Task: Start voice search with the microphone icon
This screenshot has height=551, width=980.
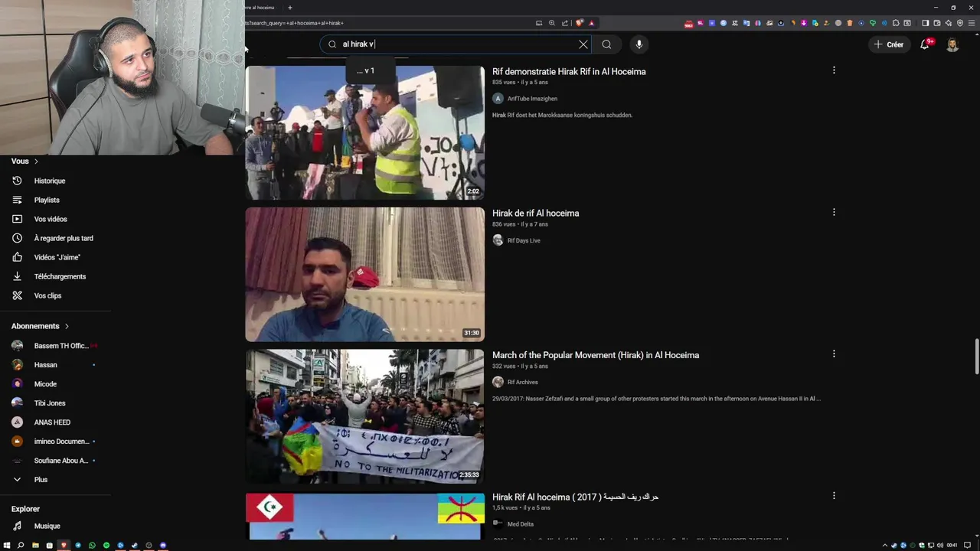Action: point(639,44)
